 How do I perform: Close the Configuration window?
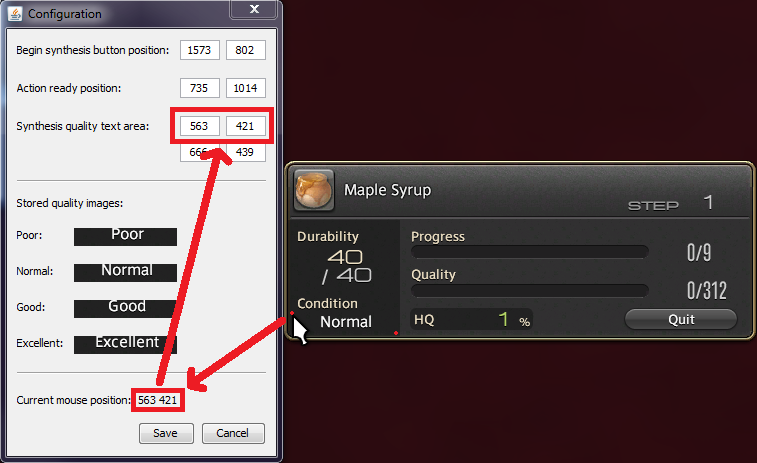254,9
